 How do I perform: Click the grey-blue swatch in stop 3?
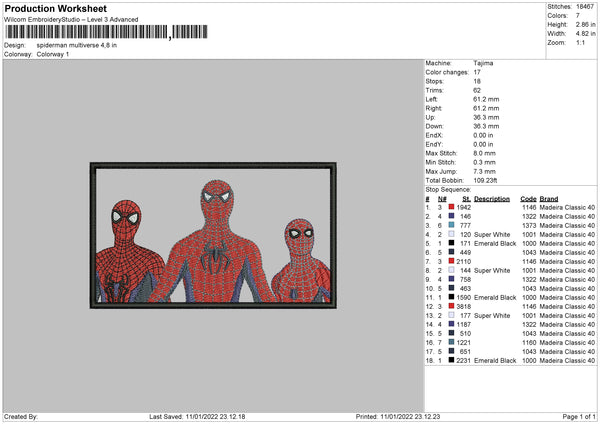[452, 224]
